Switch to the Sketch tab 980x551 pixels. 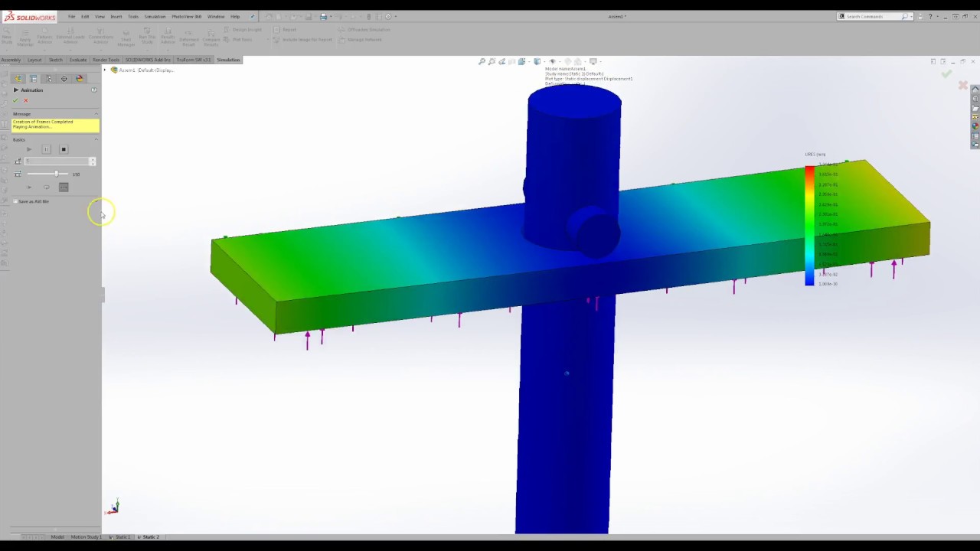(56, 60)
